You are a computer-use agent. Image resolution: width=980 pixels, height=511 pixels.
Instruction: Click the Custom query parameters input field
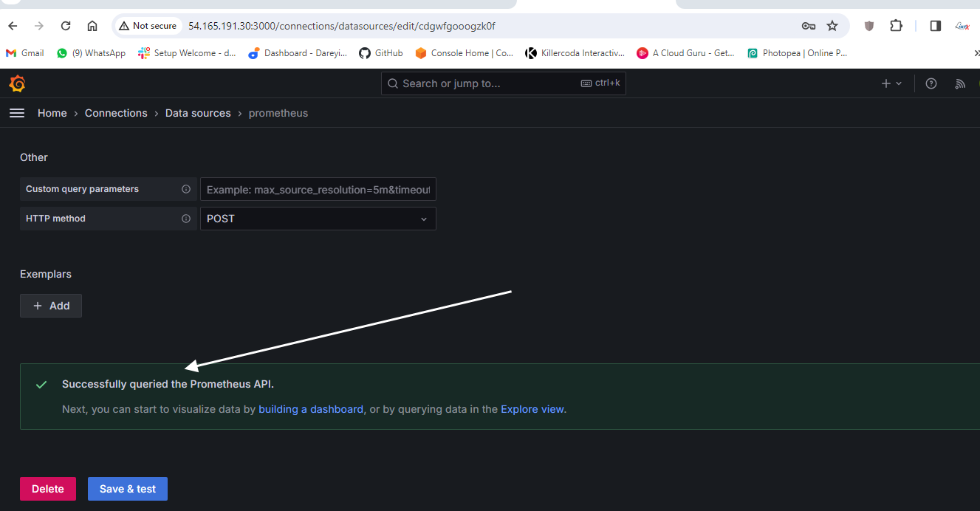coord(318,189)
